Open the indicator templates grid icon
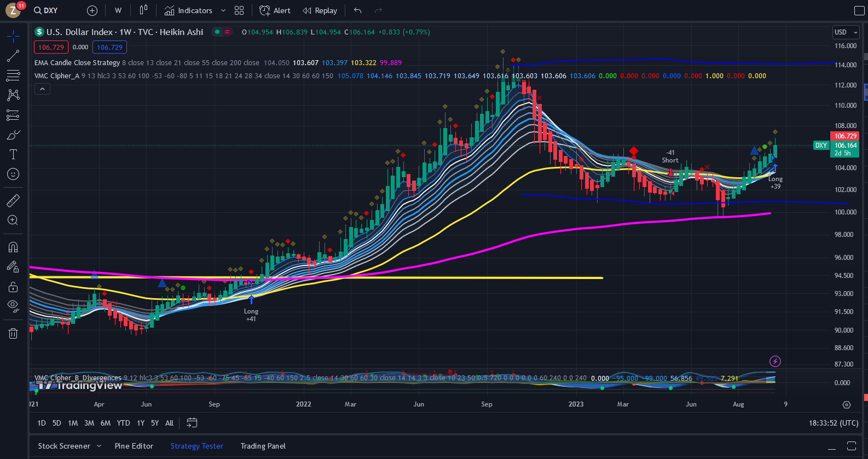Screen dimensions: 868x459 [239, 10]
